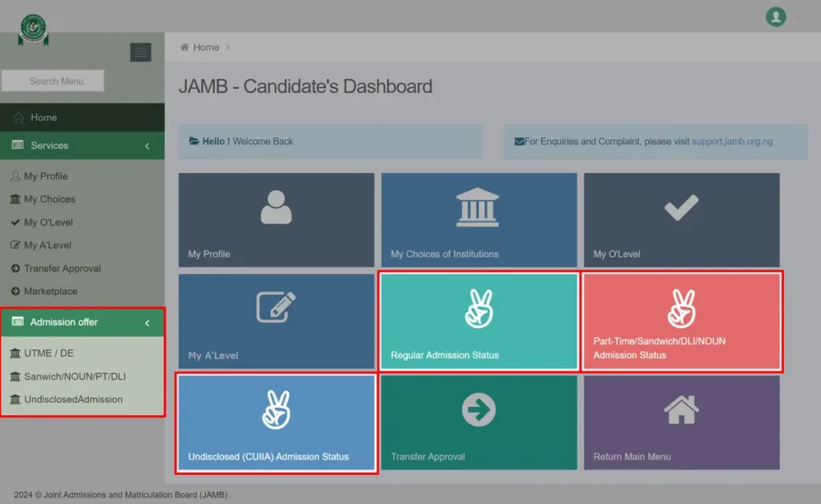
Task: Open My Choices of Institutions tile
Action: coord(479,220)
